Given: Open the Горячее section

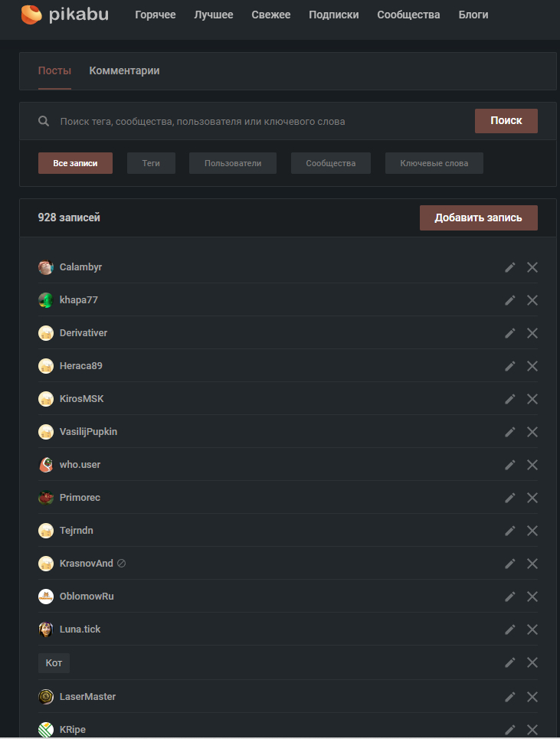Looking at the screenshot, I should 155,15.
